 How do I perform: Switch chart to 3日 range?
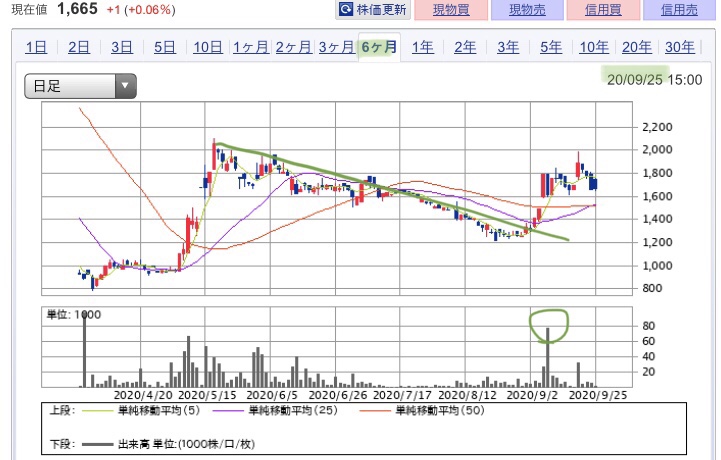coord(122,47)
